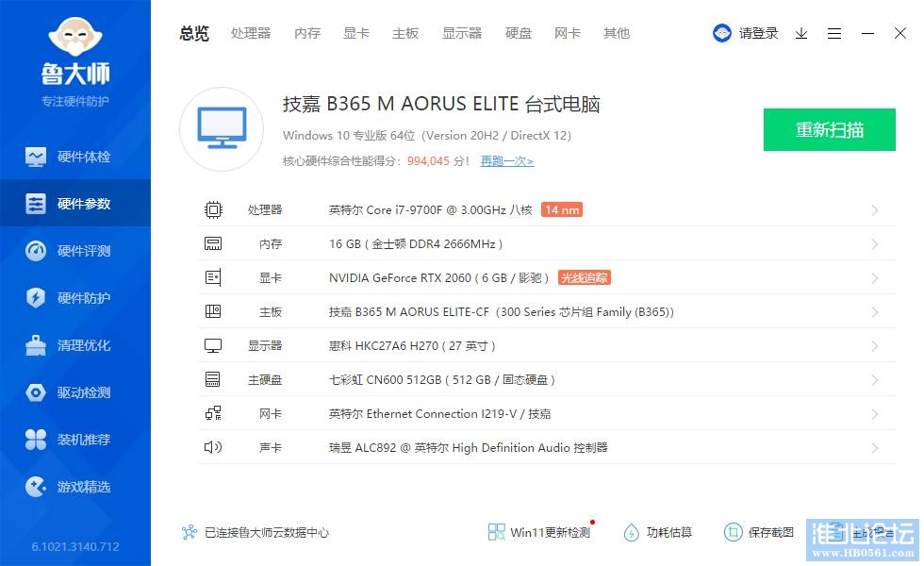Click the 内存 row memory icon
The height and width of the screenshot is (566, 924).
coord(213,243)
